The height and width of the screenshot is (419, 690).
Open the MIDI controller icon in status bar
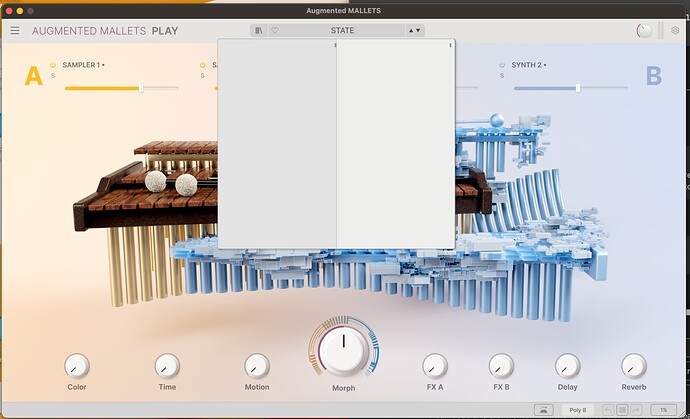tap(543, 410)
